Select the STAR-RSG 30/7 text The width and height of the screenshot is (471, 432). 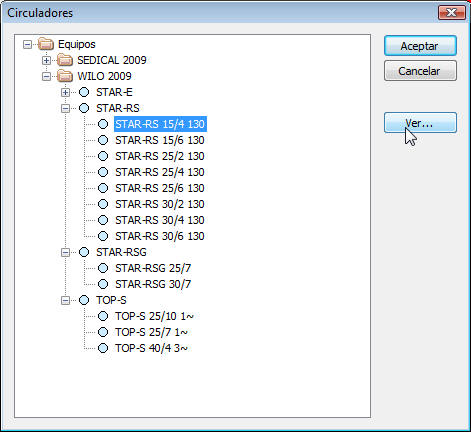[x=153, y=284]
